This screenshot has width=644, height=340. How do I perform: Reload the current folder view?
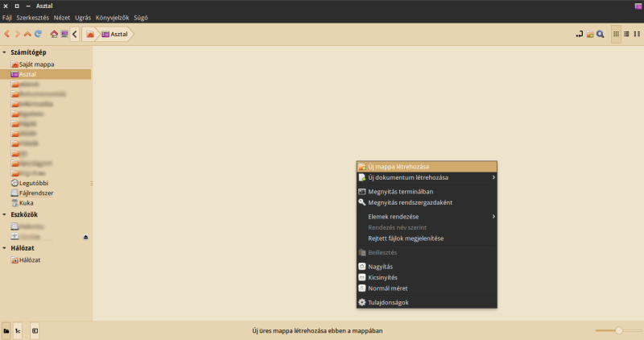point(38,34)
